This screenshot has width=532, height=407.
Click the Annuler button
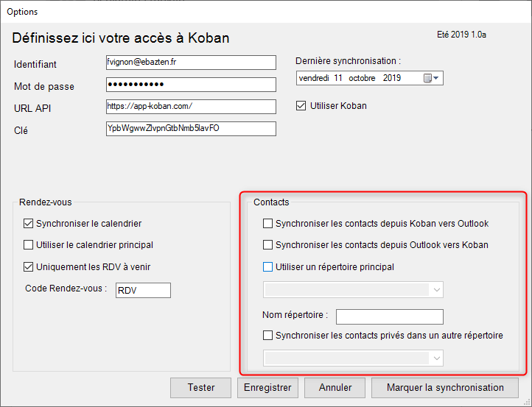pyautogui.click(x=335, y=388)
